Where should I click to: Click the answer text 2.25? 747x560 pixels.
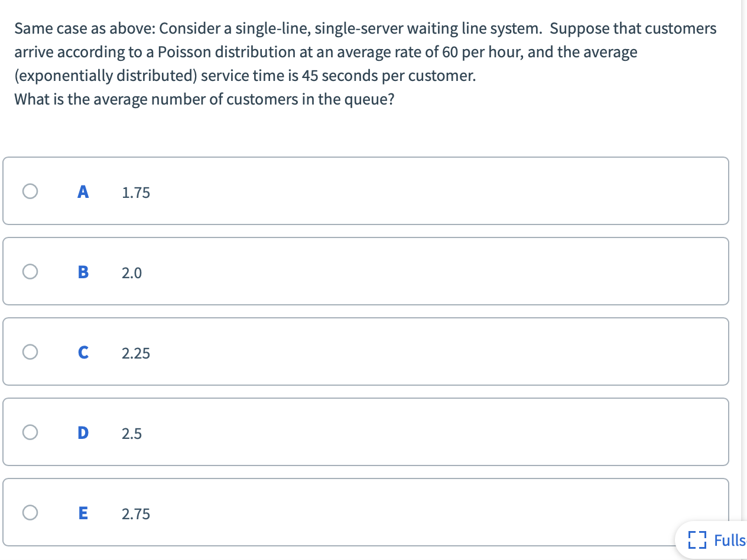pos(135,353)
